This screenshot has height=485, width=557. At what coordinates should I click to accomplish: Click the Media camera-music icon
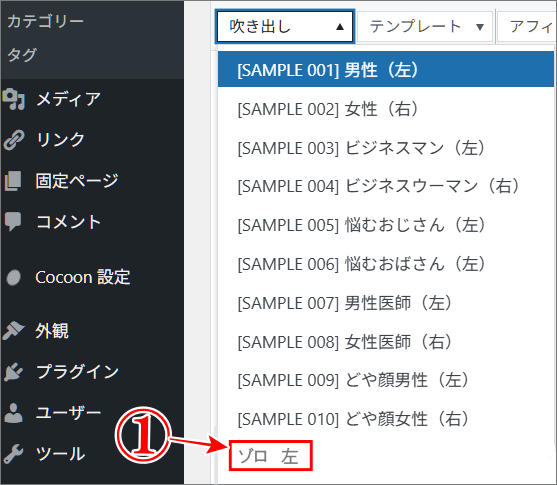pyautogui.click(x=13, y=99)
